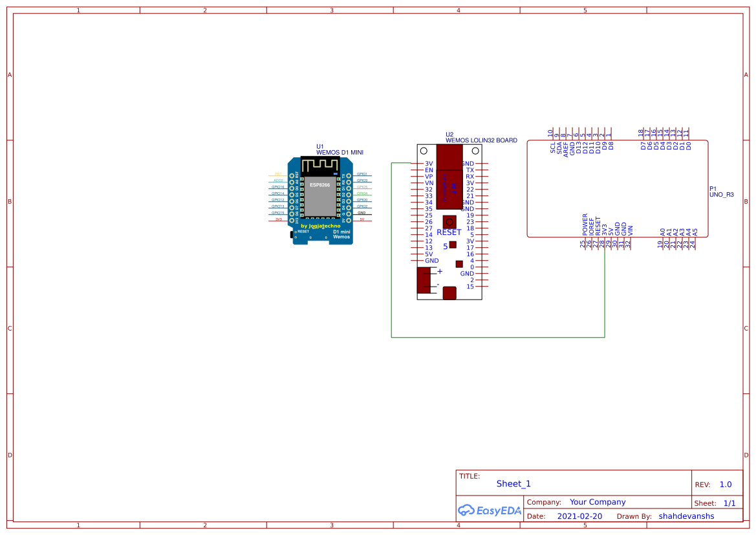Select the 3V3 pin on UNO_R3
The width and height of the screenshot is (756, 535).
(x=604, y=229)
